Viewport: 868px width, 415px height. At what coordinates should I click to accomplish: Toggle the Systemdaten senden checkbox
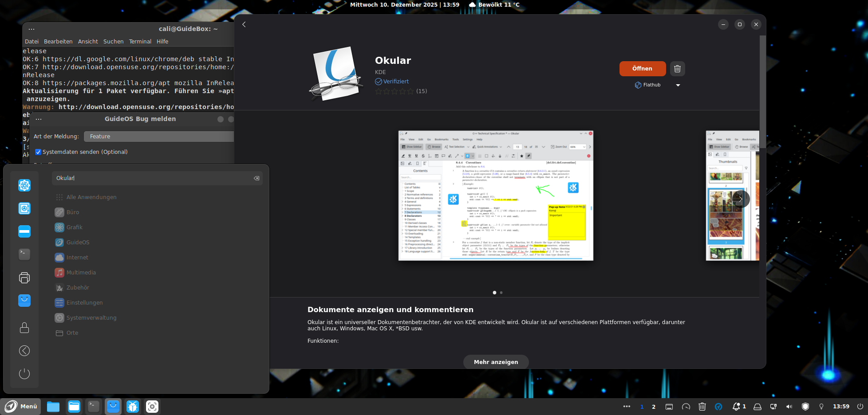[x=38, y=152]
